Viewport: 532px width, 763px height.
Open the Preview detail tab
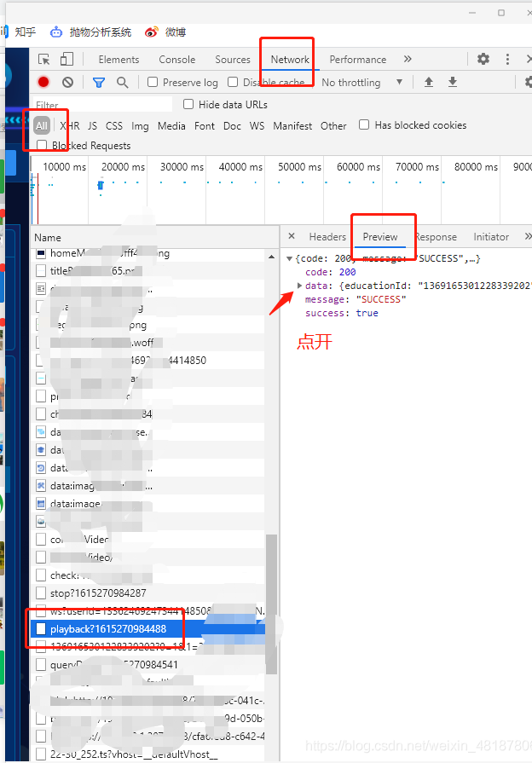380,237
